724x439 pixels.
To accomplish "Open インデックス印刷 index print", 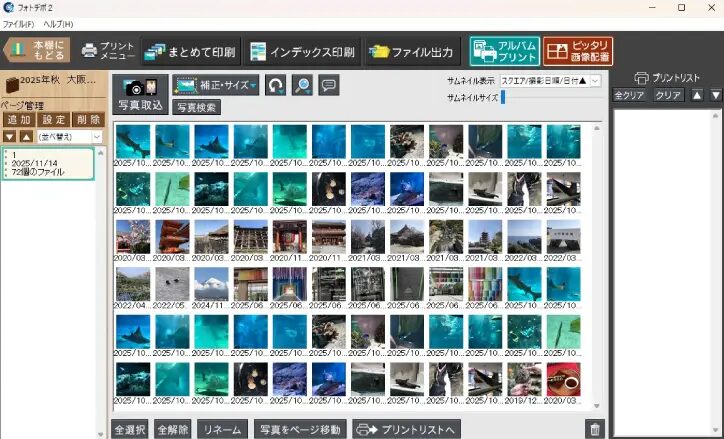I will point(302,51).
